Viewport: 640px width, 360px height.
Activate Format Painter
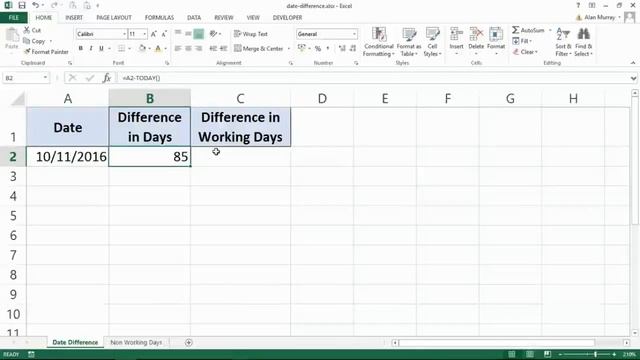[x=46, y=52]
